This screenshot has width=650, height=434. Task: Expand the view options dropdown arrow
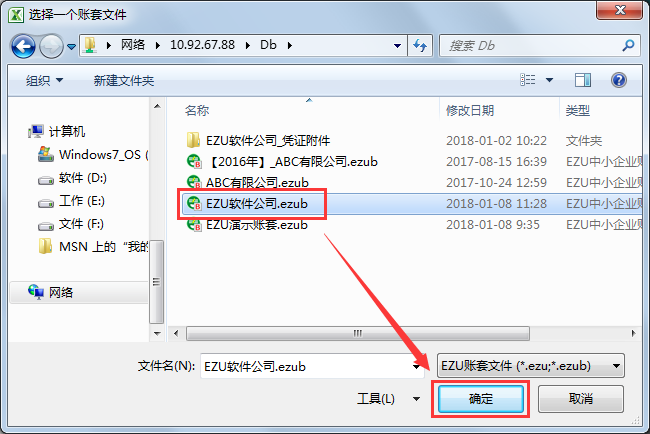[x=549, y=80]
